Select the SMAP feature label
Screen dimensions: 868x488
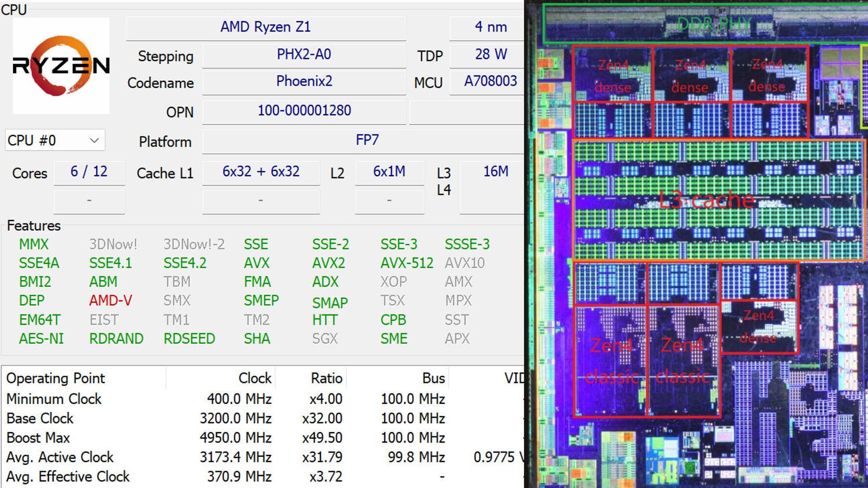click(x=330, y=303)
